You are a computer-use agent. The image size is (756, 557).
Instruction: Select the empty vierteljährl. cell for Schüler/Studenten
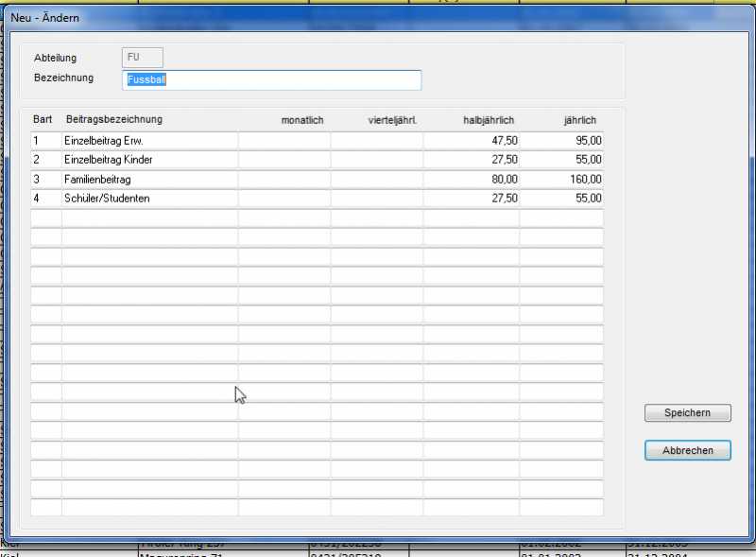pos(377,199)
